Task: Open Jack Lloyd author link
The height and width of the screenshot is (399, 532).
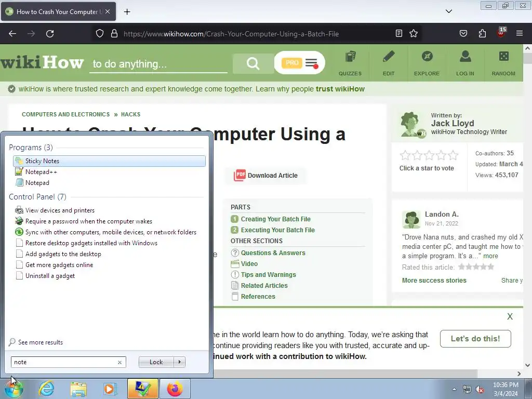Action: (453, 123)
